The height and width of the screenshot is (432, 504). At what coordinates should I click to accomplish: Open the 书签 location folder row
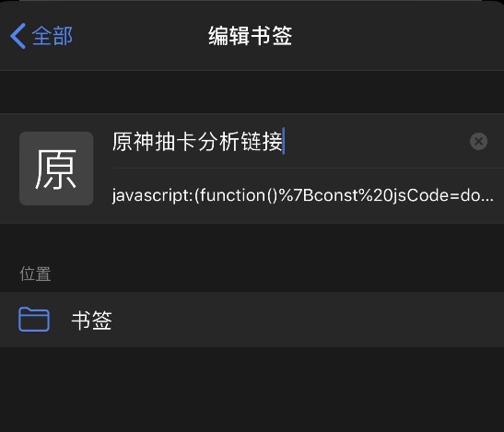(x=252, y=320)
